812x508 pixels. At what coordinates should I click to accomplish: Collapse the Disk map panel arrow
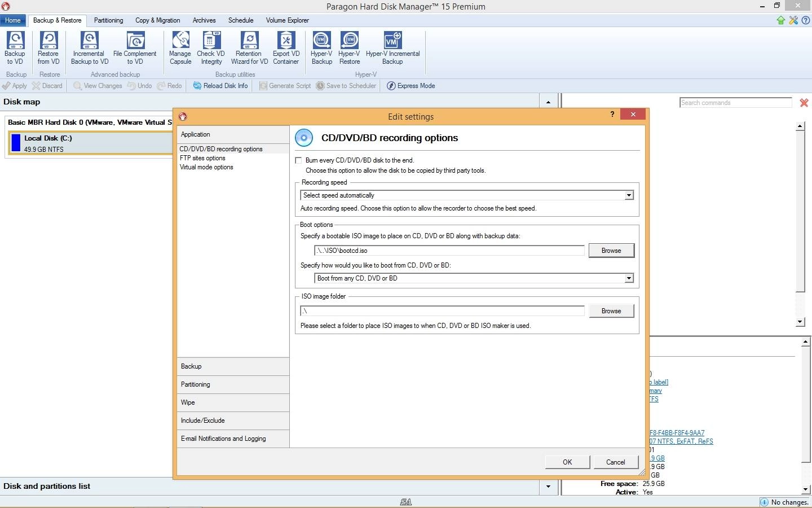pos(548,102)
